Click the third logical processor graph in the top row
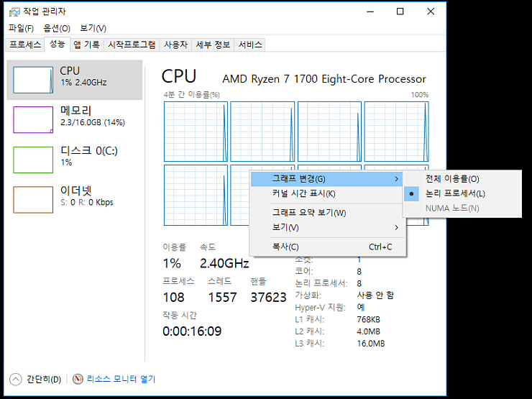This screenshot has height=399, width=532. [329, 132]
